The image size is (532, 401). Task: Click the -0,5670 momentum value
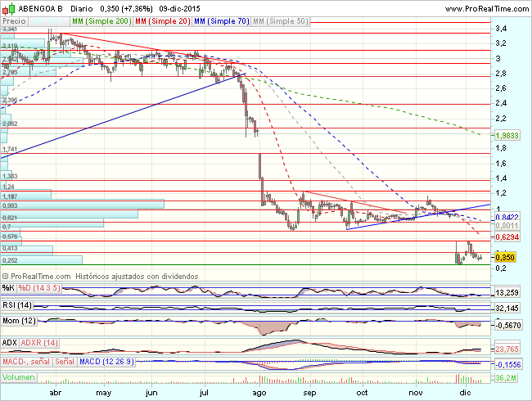pyautogui.click(x=508, y=326)
